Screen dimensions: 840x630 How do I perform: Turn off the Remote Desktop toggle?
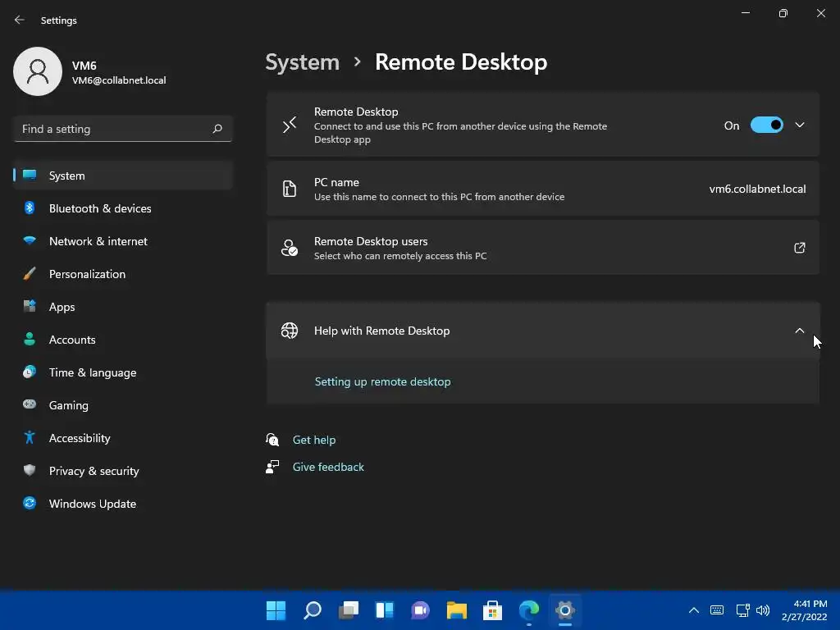click(x=767, y=126)
